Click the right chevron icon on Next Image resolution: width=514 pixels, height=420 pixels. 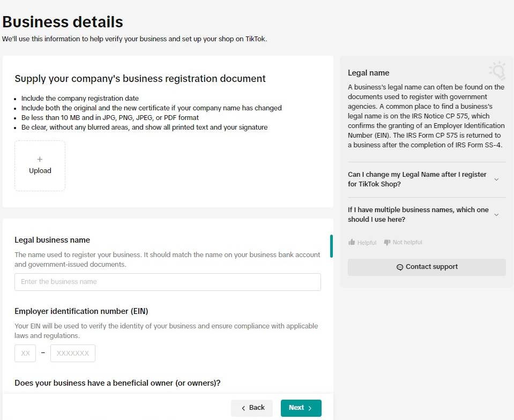310,408
